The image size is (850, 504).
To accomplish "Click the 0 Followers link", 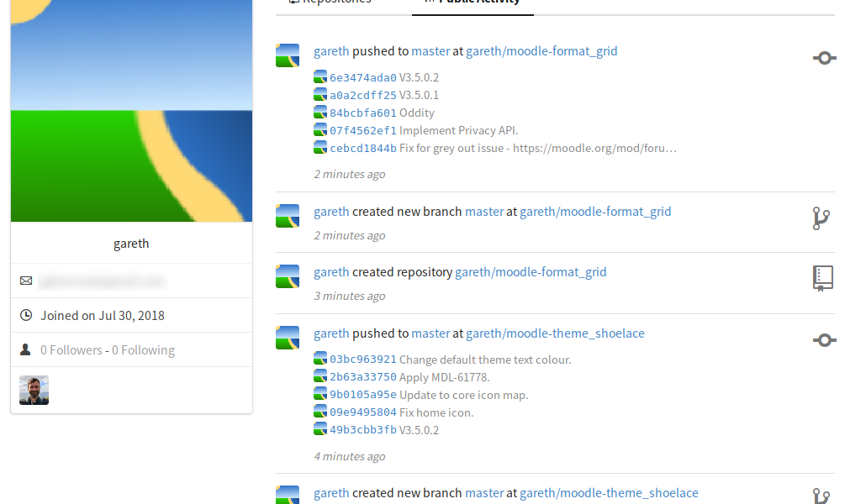I will click(x=71, y=350).
